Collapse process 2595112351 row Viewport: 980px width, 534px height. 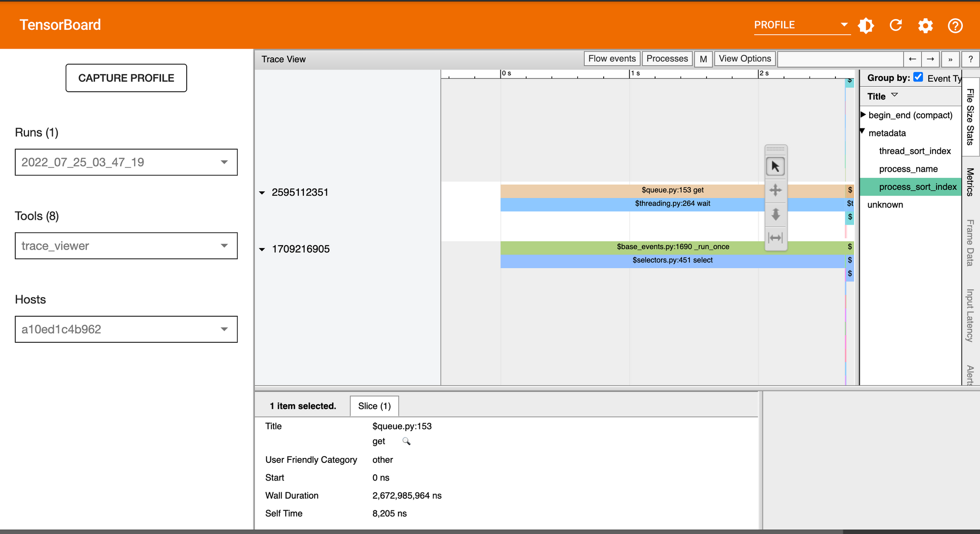(x=262, y=193)
